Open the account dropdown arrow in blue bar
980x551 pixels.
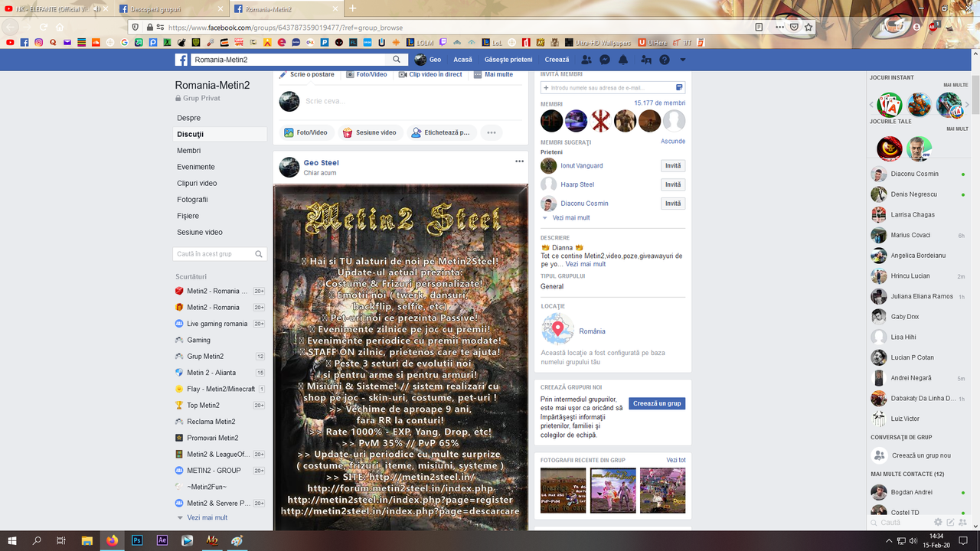(683, 60)
